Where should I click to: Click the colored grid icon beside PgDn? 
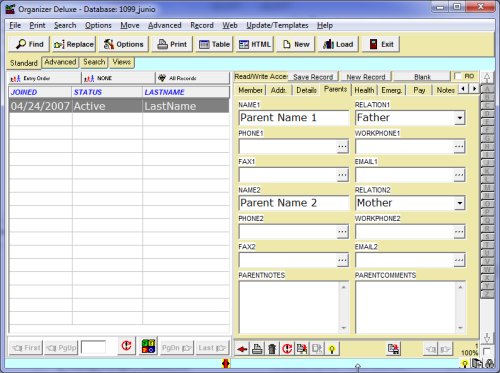coord(148,346)
